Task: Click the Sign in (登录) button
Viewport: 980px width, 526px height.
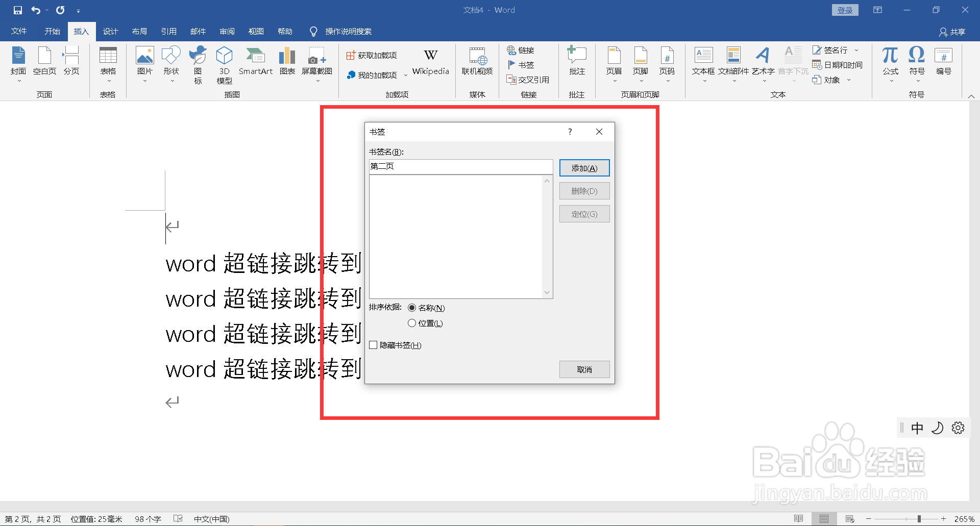Action: click(845, 10)
